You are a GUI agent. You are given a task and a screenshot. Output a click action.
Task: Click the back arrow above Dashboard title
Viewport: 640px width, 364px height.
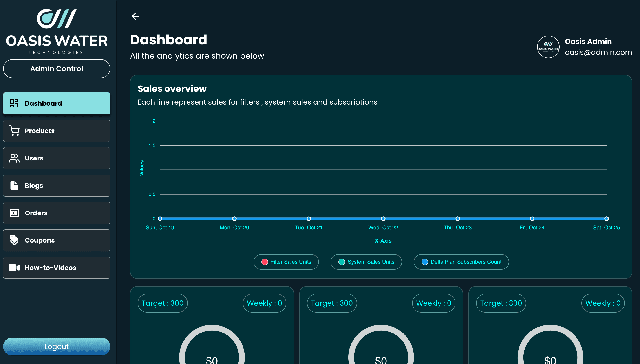pyautogui.click(x=135, y=16)
